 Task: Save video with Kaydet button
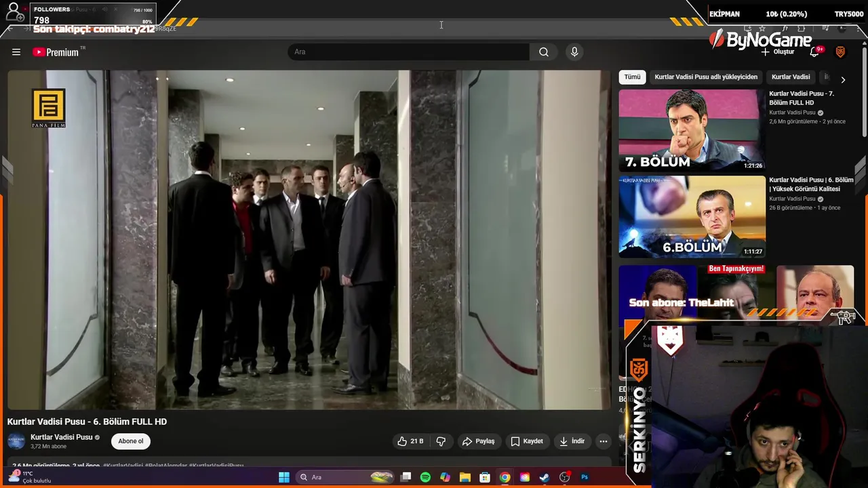click(x=527, y=441)
